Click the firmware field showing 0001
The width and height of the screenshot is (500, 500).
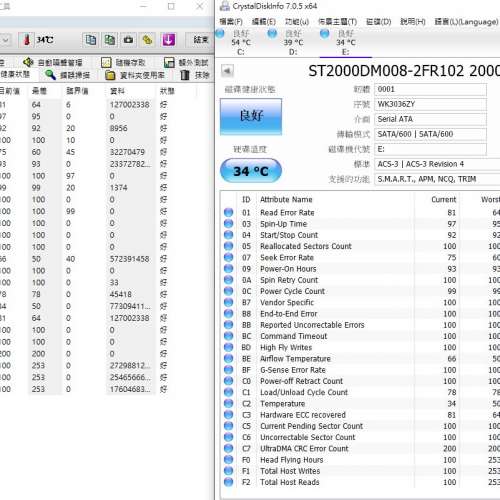pyautogui.click(x=430, y=89)
